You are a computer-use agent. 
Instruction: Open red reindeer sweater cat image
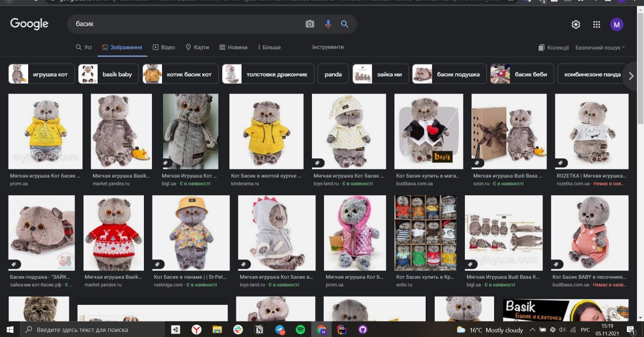coord(114,233)
